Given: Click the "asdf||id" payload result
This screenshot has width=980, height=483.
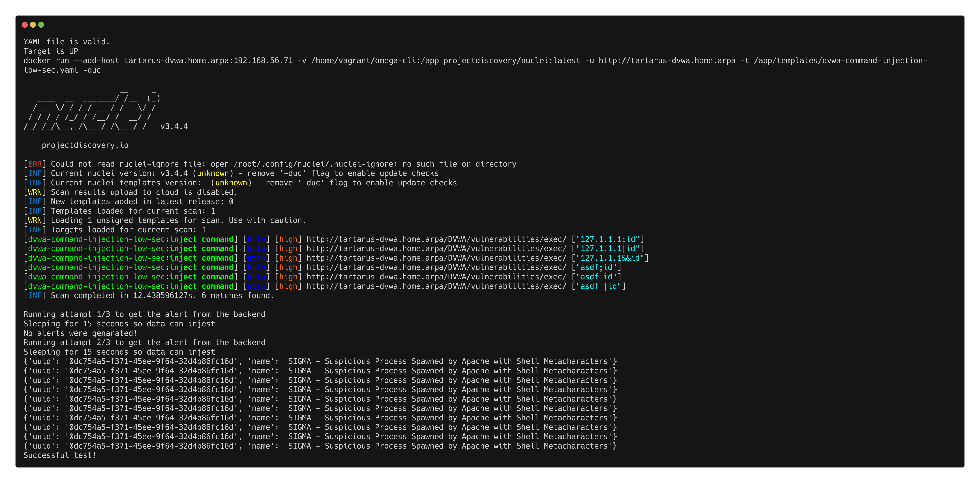Looking at the screenshot, I should (598, 286).
